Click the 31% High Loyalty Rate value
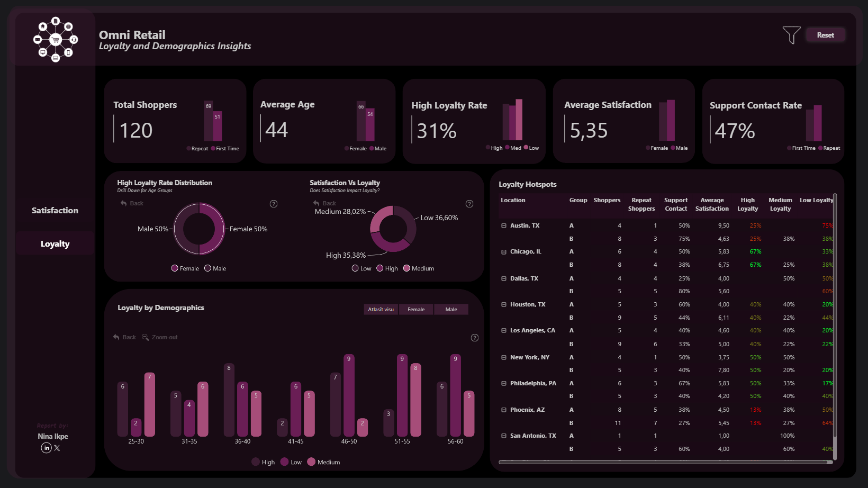Viewport: 868px width, 488px height. 437,131
